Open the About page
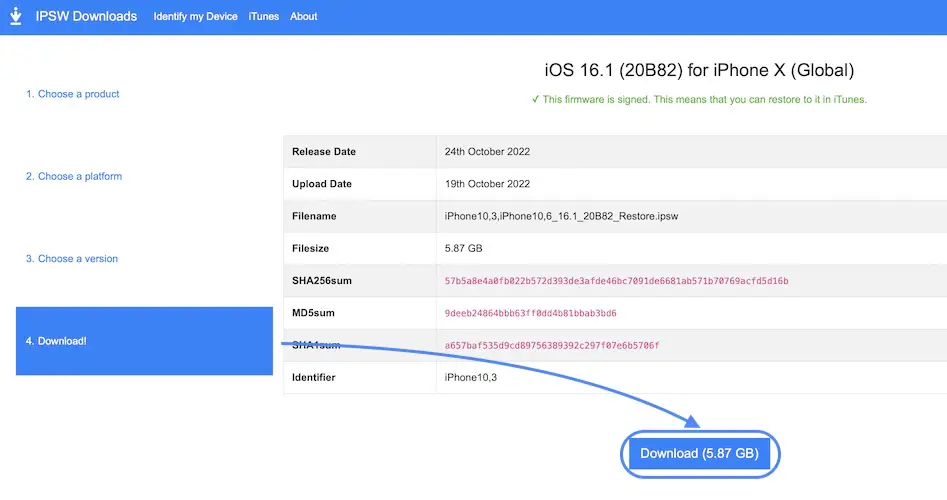The height and width of the screenshot is (500, 947). click(x=303, y=17)
